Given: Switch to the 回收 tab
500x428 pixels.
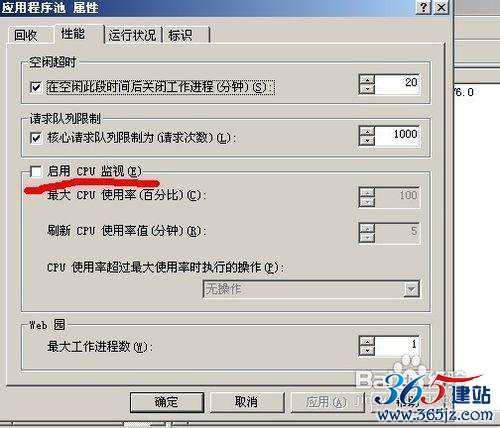Looking at the screenshot, I should click(x=26, y=35).
